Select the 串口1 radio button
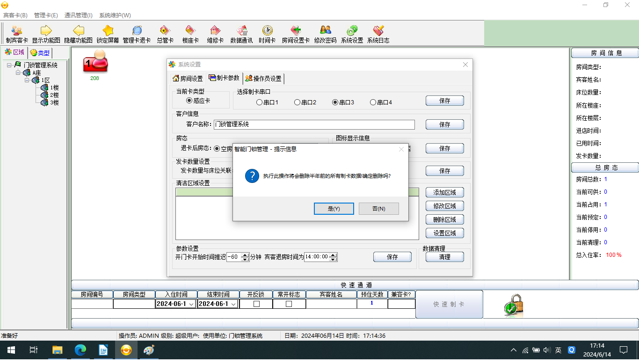 [260, 102]
